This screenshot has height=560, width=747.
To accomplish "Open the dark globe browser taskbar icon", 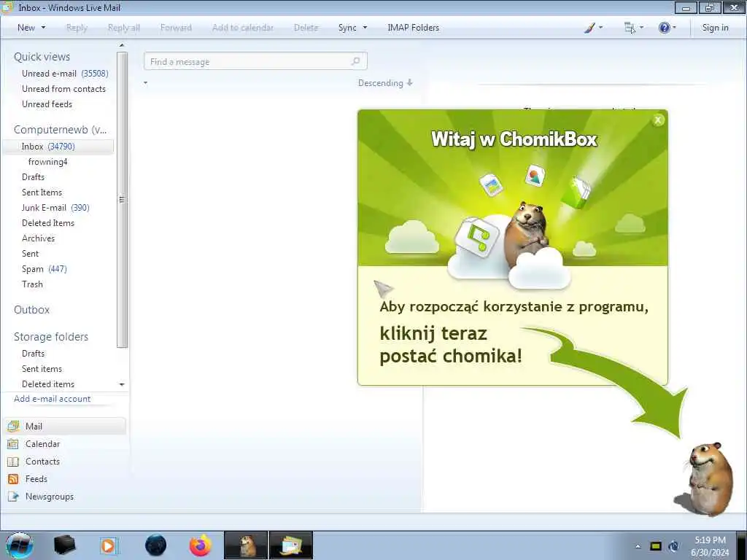I will [155, 545].
